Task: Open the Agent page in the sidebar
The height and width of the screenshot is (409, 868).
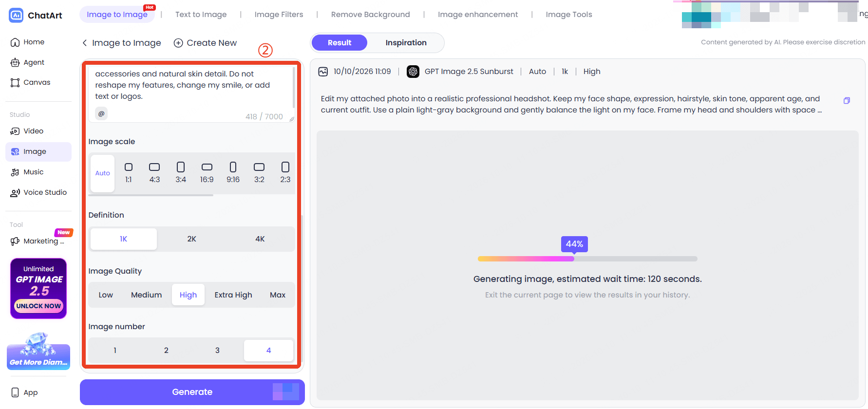Action: (27, 63)
